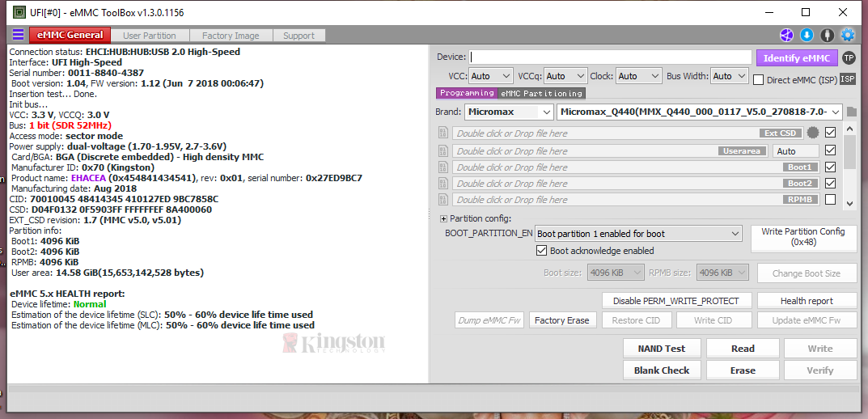Open the hamburger menu icon
Screen dimensions: 868x419
pos(19,35)
